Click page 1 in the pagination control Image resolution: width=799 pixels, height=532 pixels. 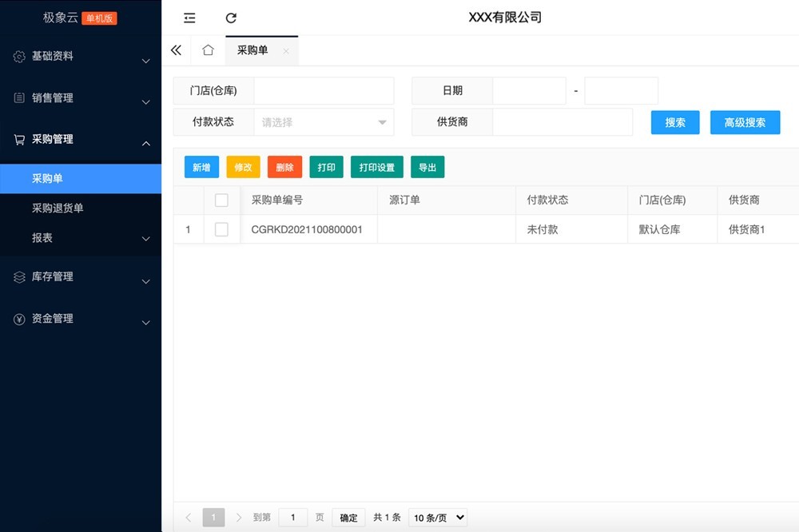point(213,517)
